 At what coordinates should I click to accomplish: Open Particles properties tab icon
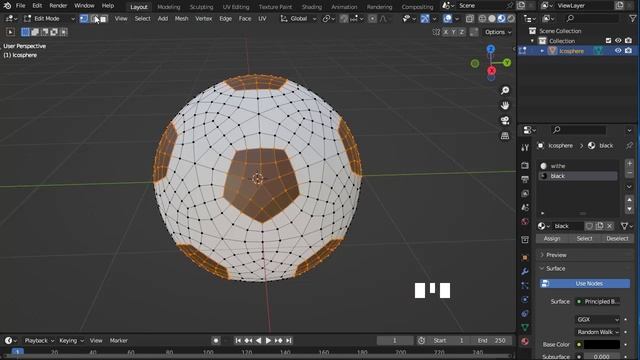point(525,286)
